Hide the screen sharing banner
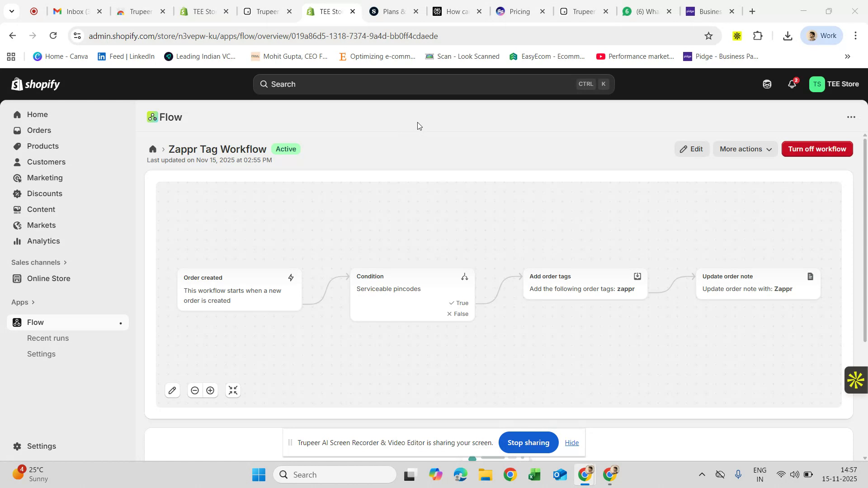The width and height of the screenshot is (868, 488). [571, 442]
